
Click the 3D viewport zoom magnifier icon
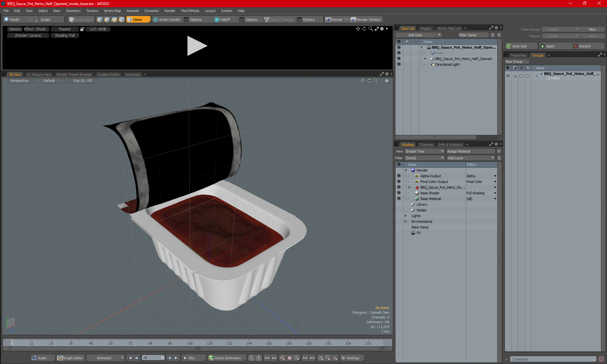[376, 81]
